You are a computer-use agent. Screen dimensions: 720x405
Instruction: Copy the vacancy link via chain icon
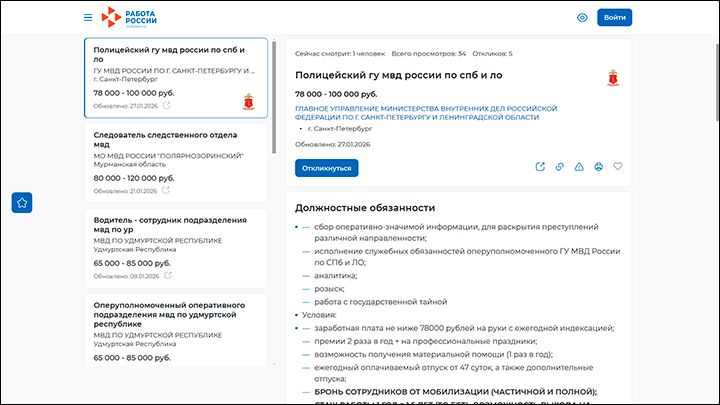coord(560,167)
